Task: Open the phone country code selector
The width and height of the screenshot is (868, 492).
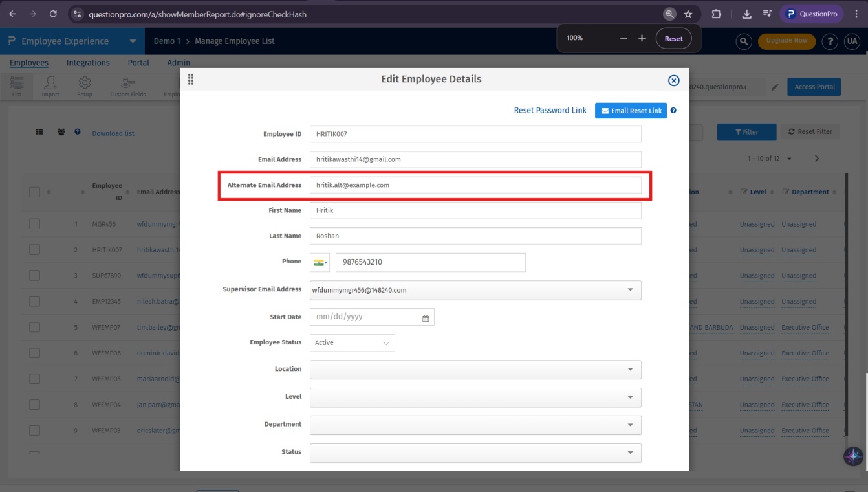Action: (x=320, y=262)
